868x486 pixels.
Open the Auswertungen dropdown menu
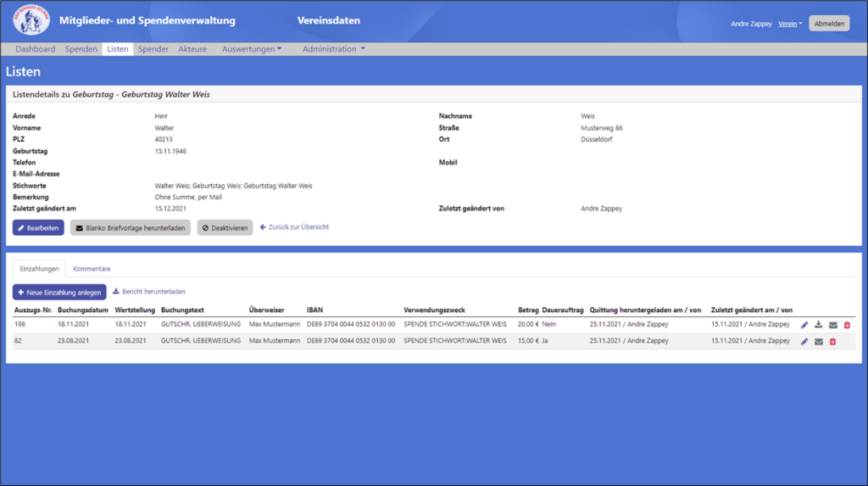click(252, 48)
